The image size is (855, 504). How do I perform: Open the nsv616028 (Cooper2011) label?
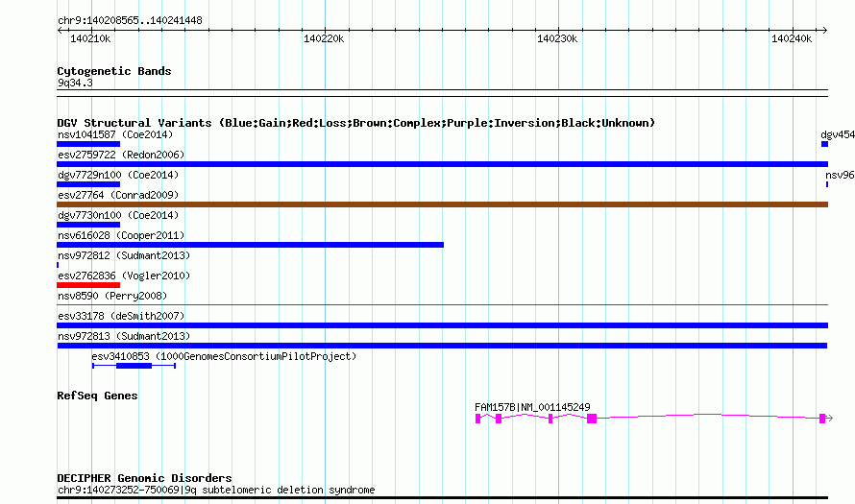click(121, 235)
